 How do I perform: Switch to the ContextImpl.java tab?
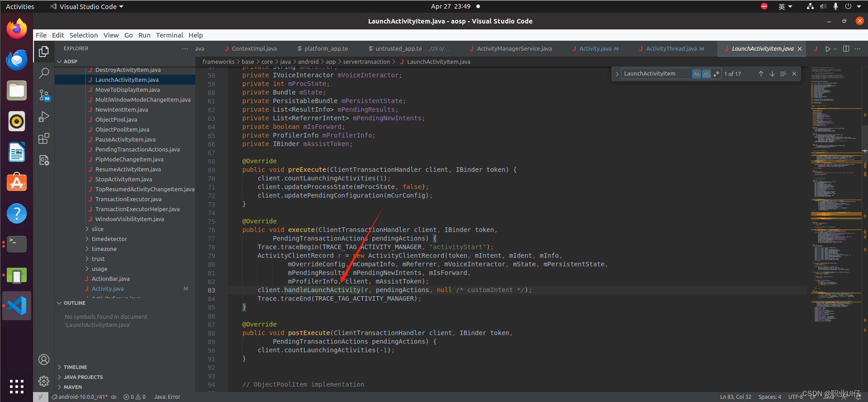point(254,49)
